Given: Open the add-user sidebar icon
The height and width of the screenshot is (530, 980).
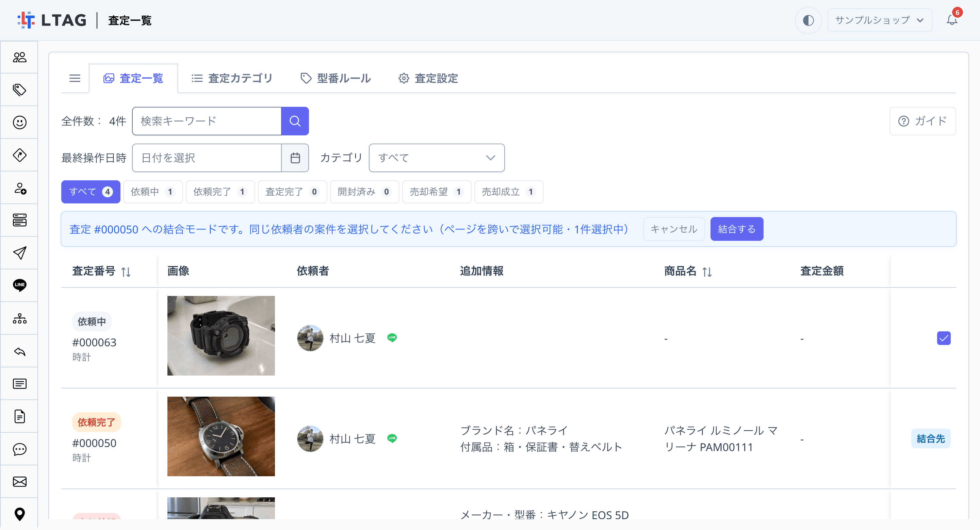Looking at the screenshot, I should tap(19, 188).
